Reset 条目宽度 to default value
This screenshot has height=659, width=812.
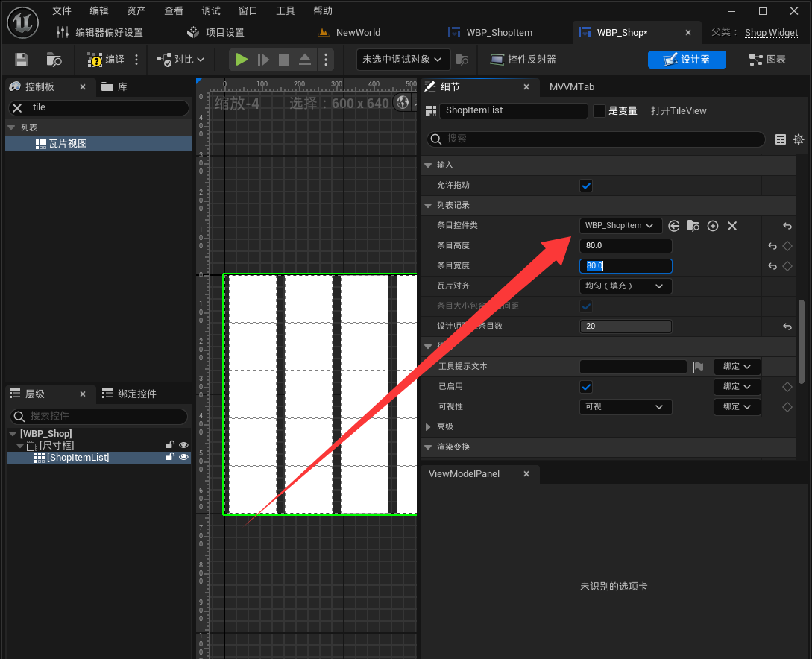(772, 266)
